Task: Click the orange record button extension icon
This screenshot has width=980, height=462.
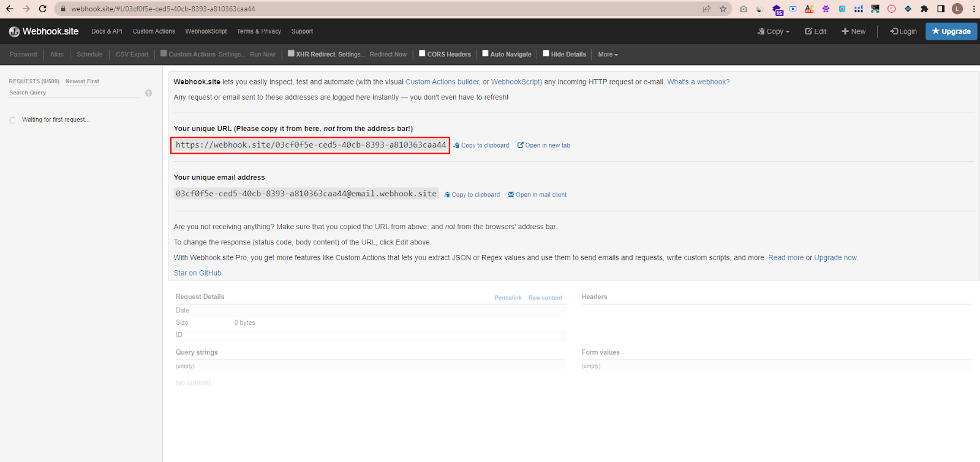Action: tap(842, 9)
